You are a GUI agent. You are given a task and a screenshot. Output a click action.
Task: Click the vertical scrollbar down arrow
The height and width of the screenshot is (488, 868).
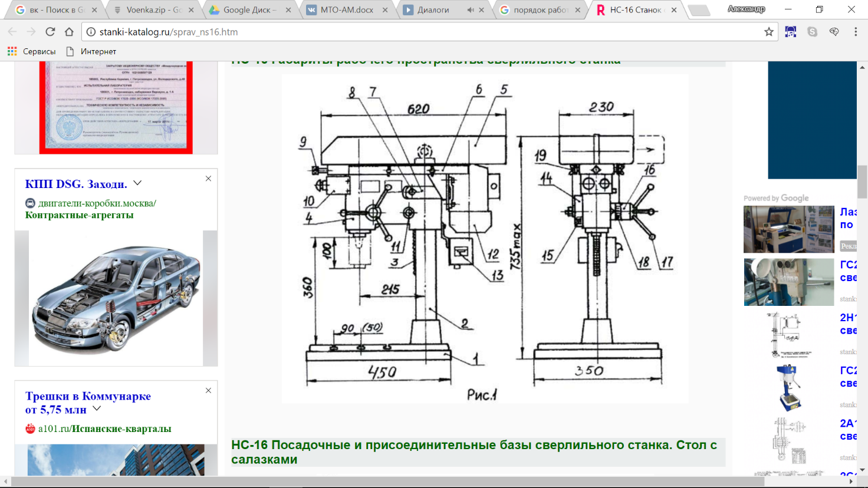(862, 470)
